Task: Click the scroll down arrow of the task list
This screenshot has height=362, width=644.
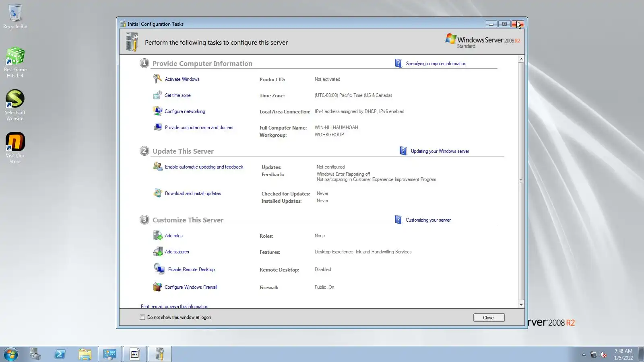Action: click(x=521, y=305)
